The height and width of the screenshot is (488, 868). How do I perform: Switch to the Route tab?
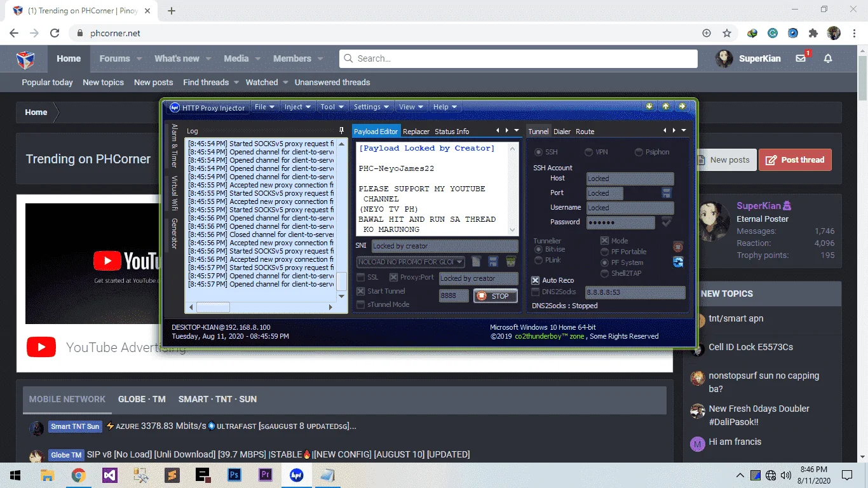click(x=585, y=132)
